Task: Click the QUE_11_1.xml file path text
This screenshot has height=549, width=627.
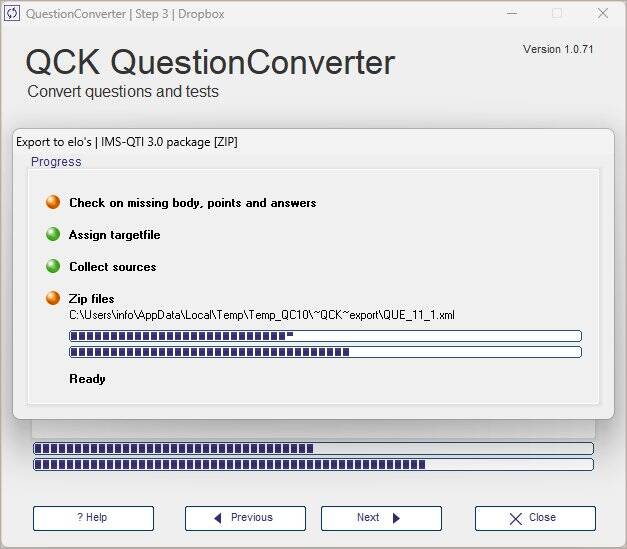Action: coord(262,315)
